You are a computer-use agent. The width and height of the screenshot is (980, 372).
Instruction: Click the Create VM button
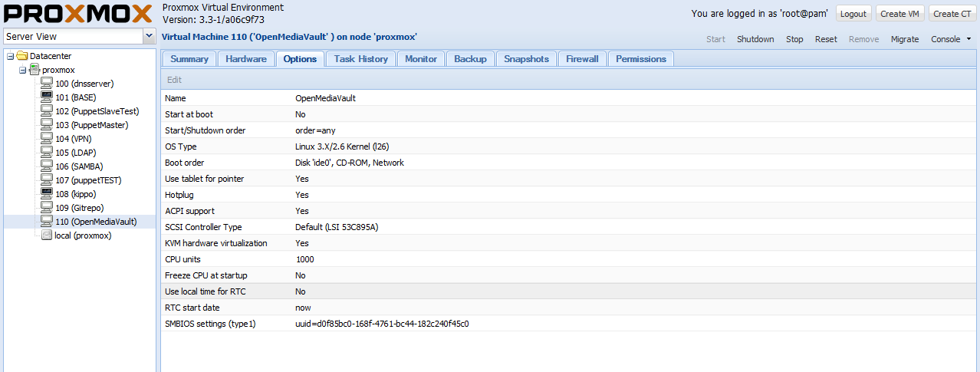click(x=899, y=14)
